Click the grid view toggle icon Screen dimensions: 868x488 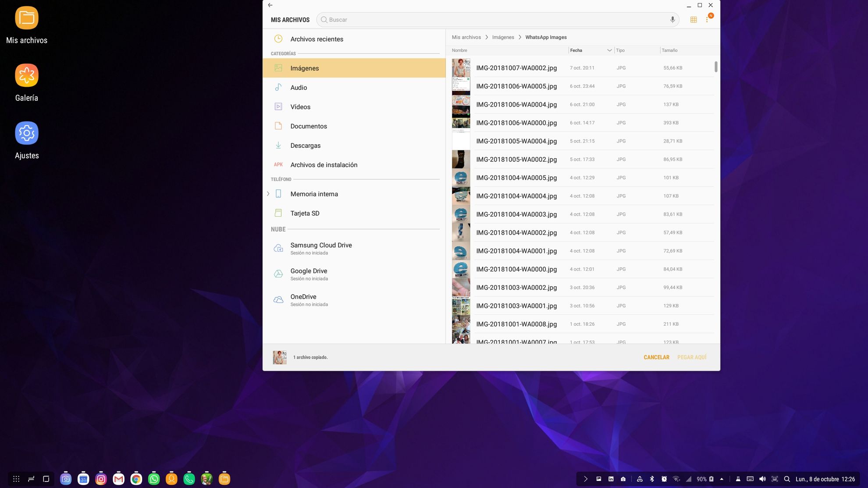(x=694, y=20)
